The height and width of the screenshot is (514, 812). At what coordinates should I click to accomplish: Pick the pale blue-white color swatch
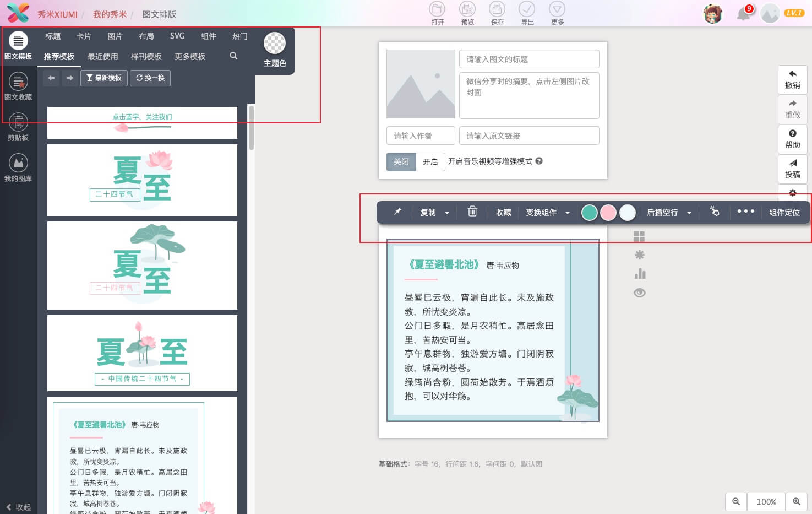(628, 213)
